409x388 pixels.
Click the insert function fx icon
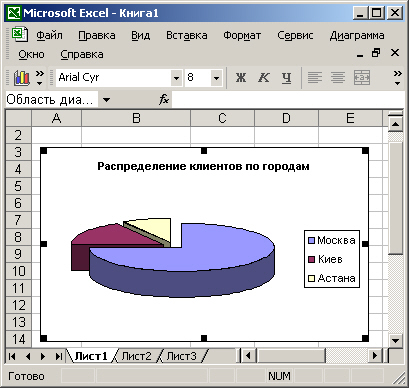[164, 99]
